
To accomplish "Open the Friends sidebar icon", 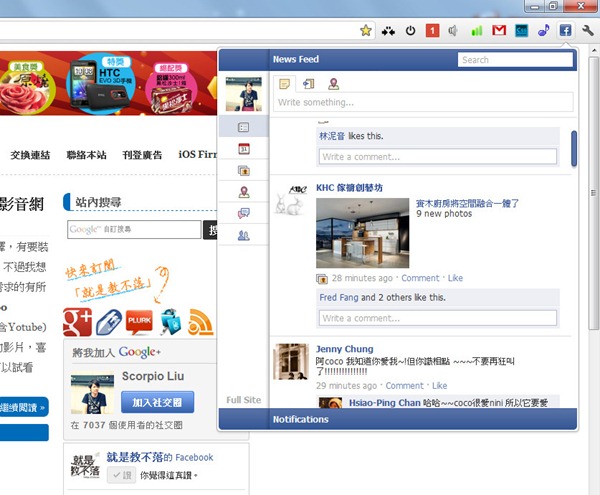I will tap(243, 235).
